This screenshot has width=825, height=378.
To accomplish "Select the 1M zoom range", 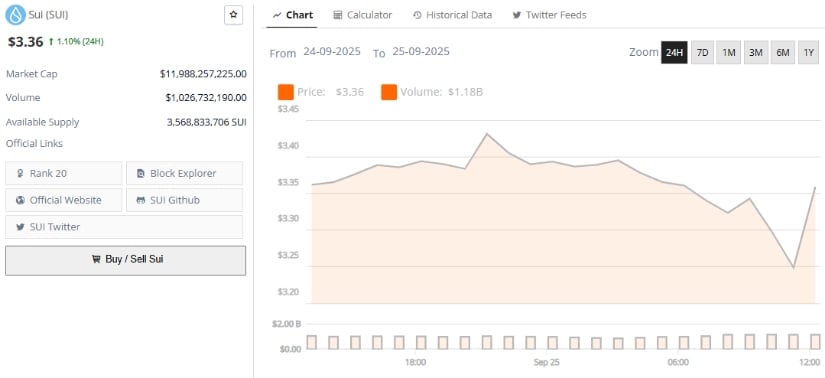I will [x=729, y=52].
